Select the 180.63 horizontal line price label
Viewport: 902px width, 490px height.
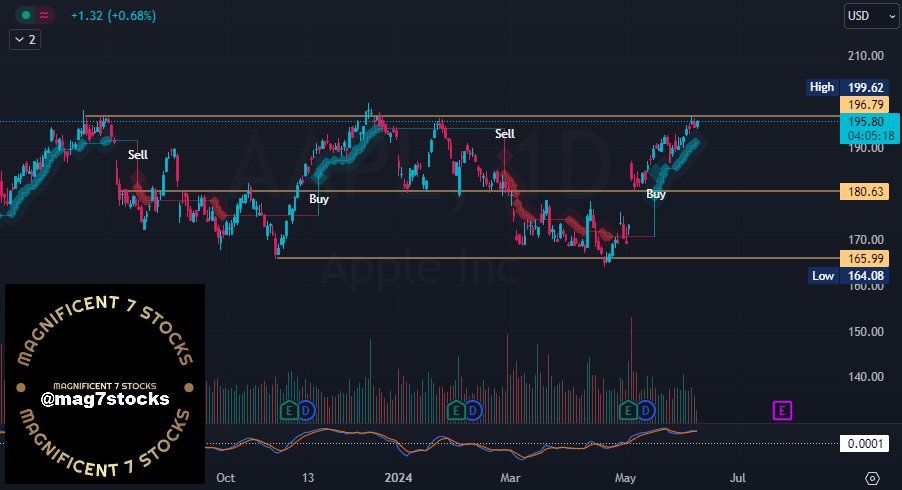coord(865,192)
